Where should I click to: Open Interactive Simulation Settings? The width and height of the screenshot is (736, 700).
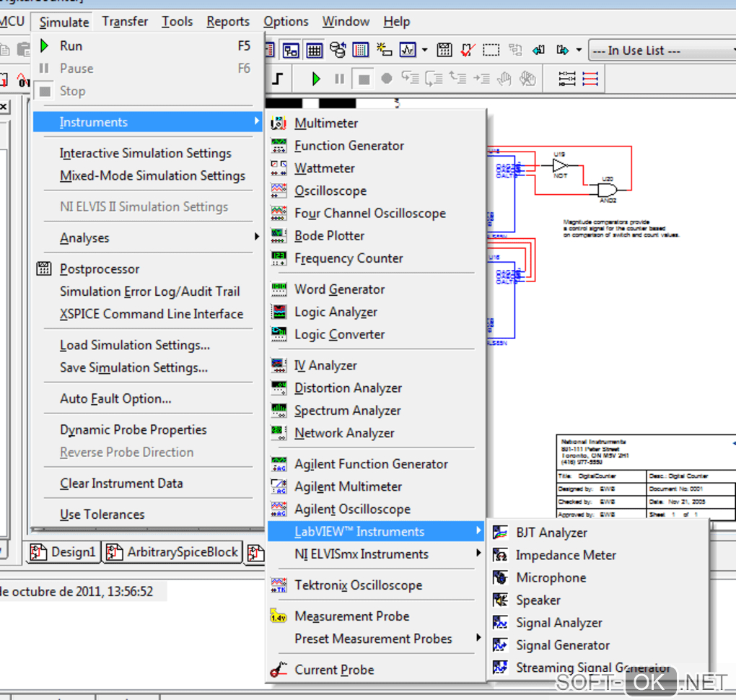click(146, 153)
